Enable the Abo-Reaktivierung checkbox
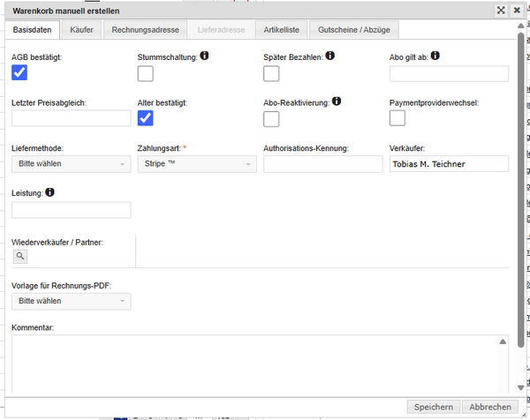 [271, 119]
